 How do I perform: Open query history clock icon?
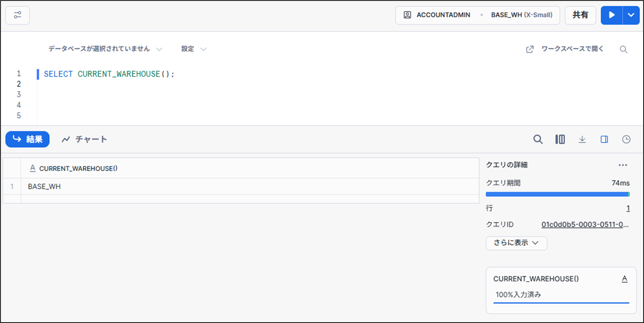point(626,139)
